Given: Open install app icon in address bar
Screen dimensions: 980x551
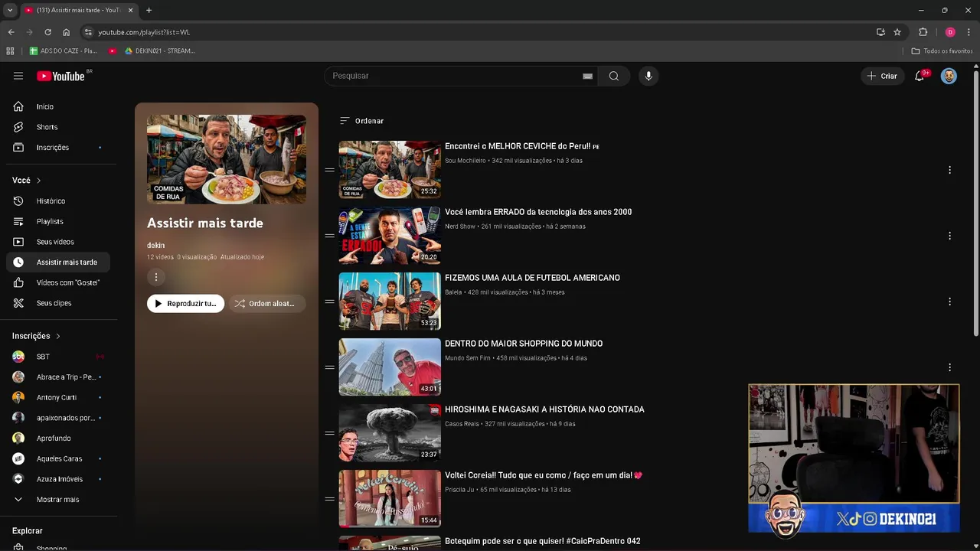Looking at the screenshot, I should (x=880, y=32).
